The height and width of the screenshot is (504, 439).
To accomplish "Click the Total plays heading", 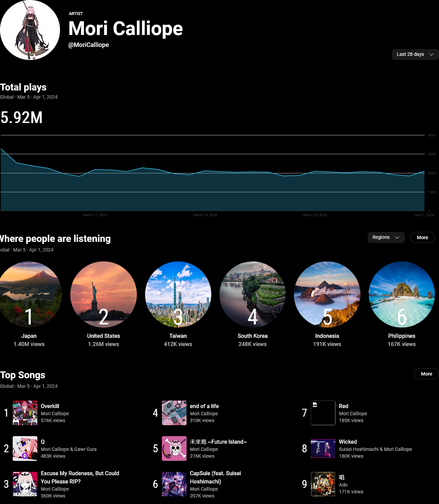I will click(23, 87).
